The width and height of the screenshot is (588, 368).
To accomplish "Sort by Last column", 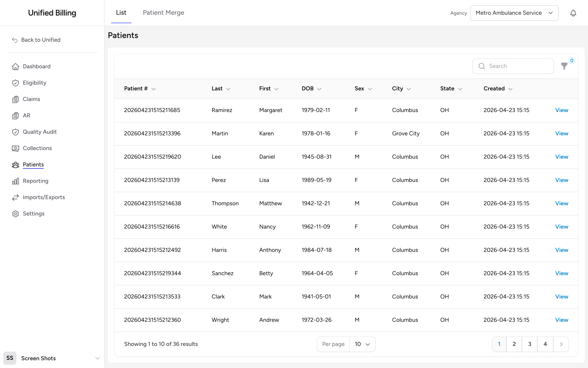I will (221, 89).
